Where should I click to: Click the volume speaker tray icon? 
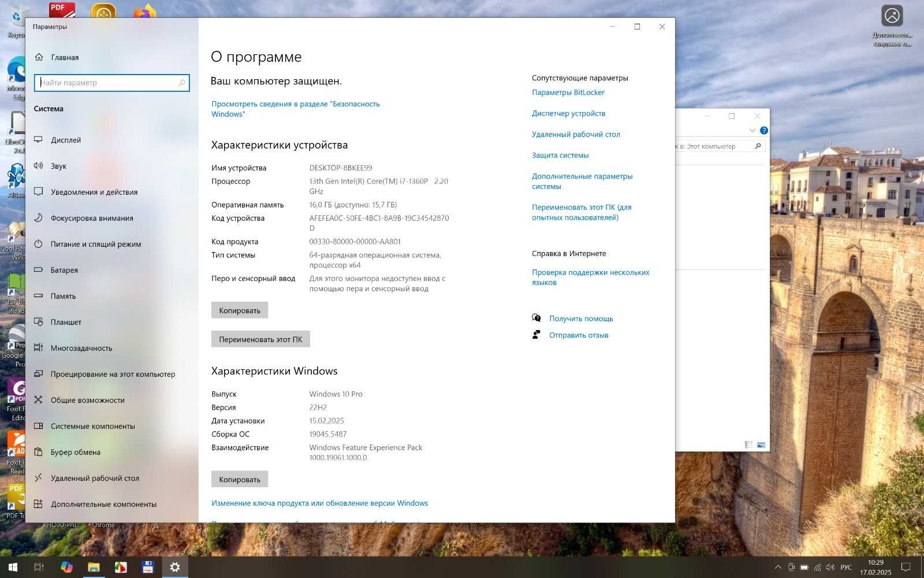[x=830, y=567]
